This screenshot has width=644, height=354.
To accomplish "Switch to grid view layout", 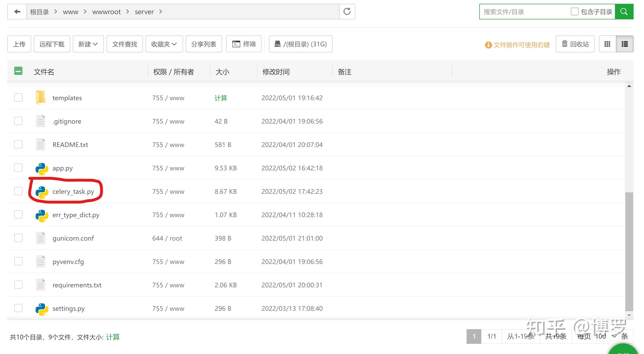I will tap(607, 44).
